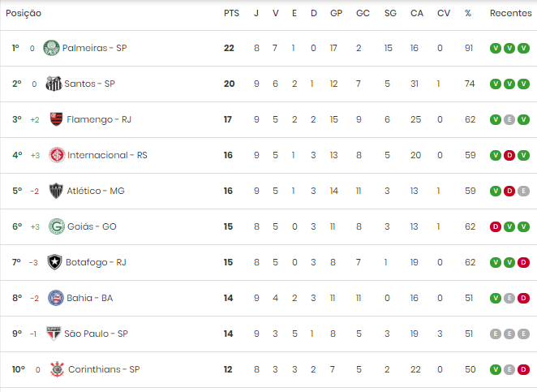Click the São Paulo club crest

(x=54, y=334)
